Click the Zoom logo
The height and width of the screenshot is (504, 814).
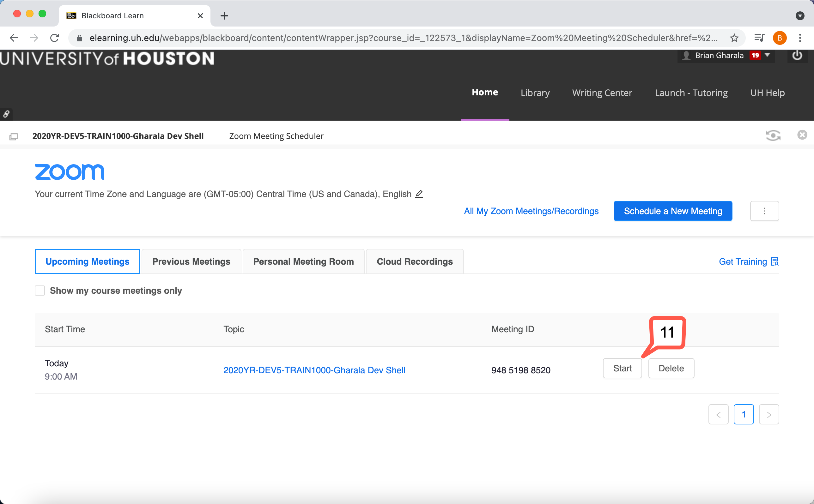tap(70, 172)
